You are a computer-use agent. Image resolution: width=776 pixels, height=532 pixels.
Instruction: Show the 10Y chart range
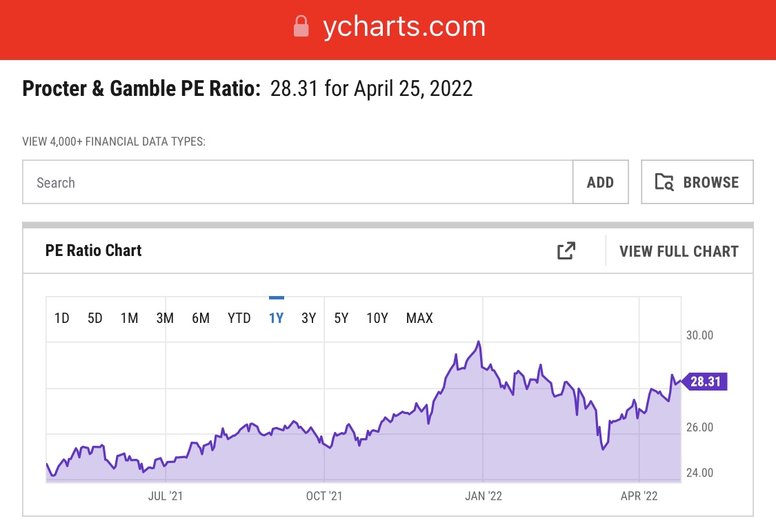pos(377,318)
